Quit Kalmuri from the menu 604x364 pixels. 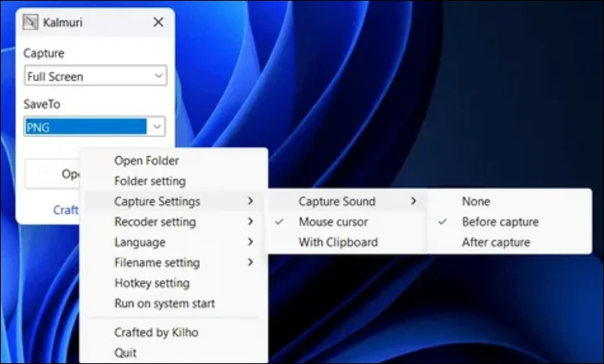[x=126, y=352]
